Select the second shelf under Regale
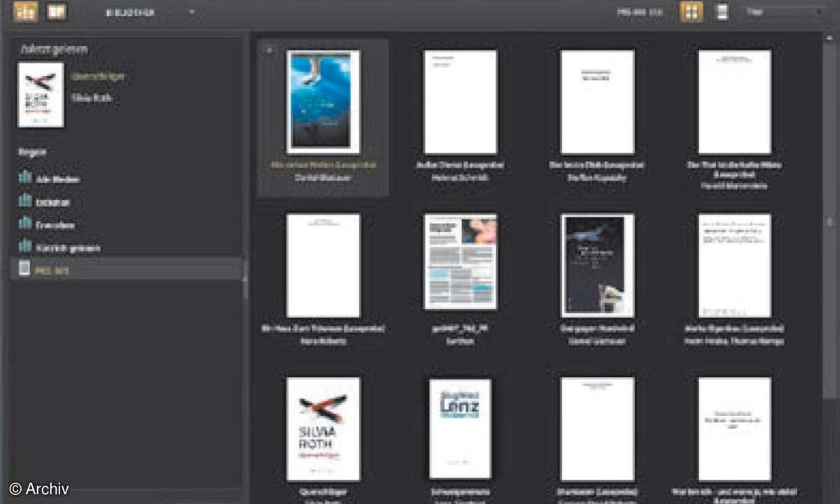The height and width of the screenshot is (504, 840). (x=126, y=202)
